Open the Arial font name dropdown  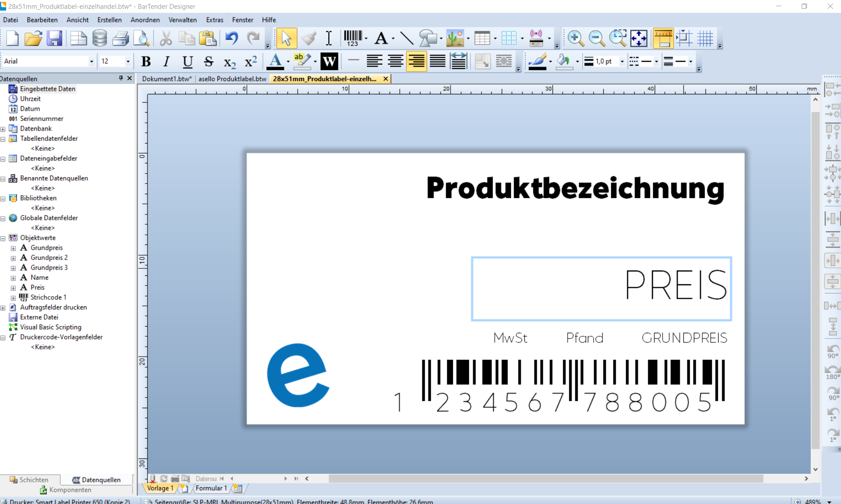coord(91,61)
